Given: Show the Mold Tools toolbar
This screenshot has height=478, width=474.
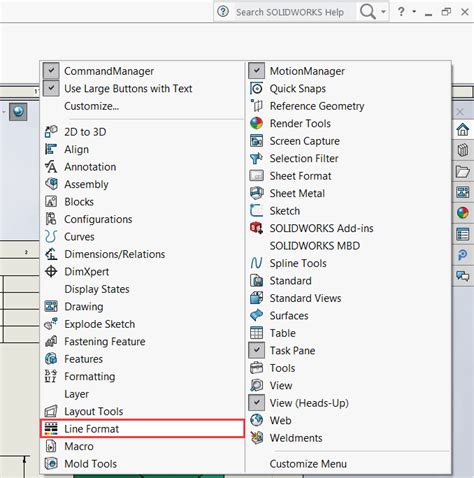Looking at the screenshot, I should click(x=142, y=464).
